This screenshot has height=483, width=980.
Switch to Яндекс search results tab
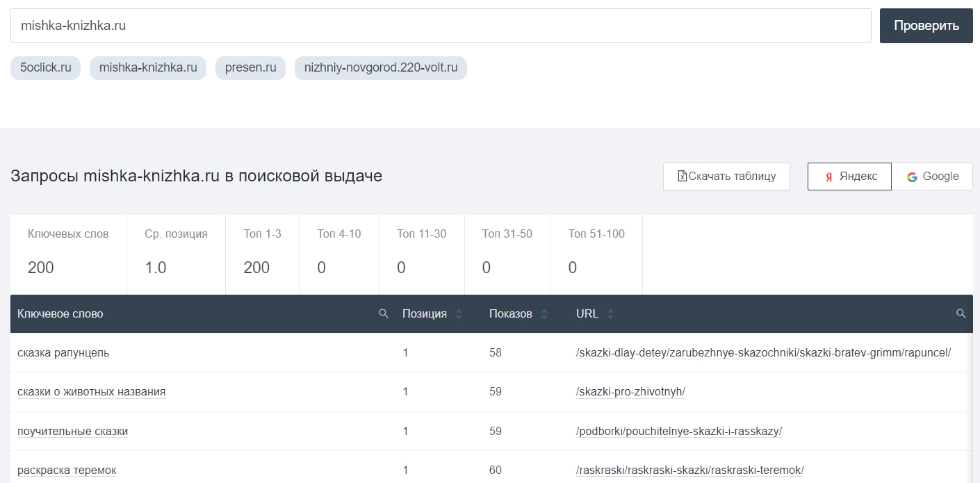click(849, 177)
